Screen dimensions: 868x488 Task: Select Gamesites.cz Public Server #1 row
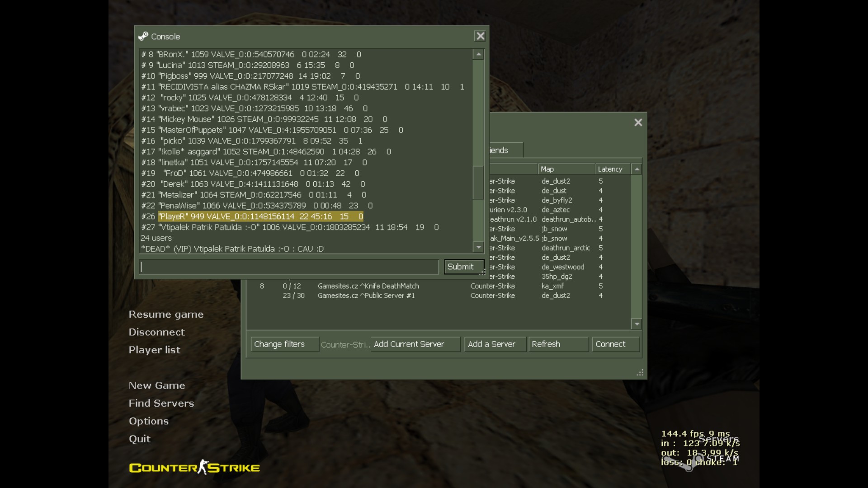click(x=439, y=296)
